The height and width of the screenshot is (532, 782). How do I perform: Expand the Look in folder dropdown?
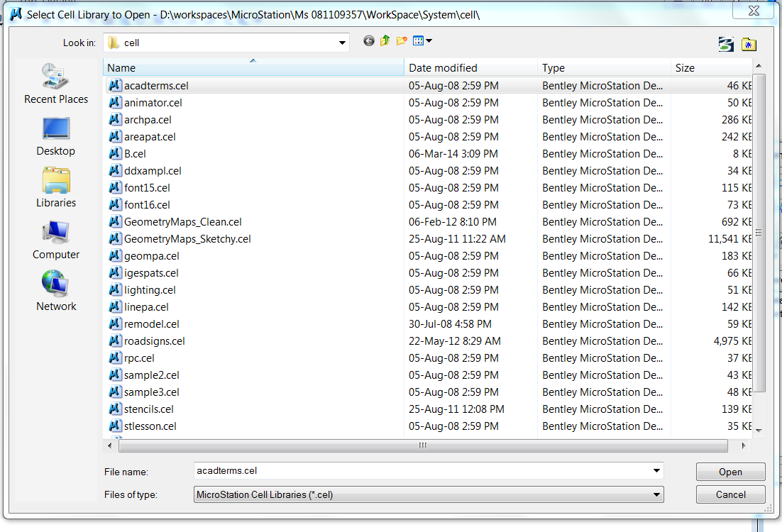pyautogui.click(x=342, y=43)
